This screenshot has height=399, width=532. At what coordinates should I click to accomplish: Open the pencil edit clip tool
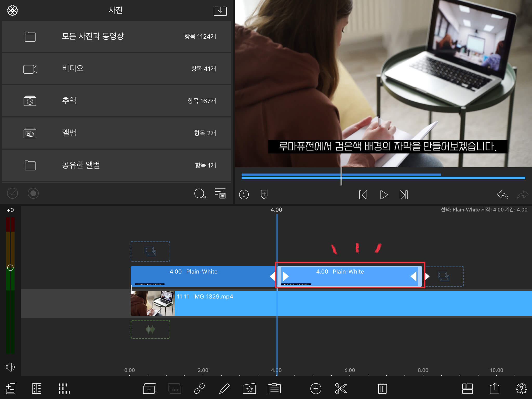224,389
